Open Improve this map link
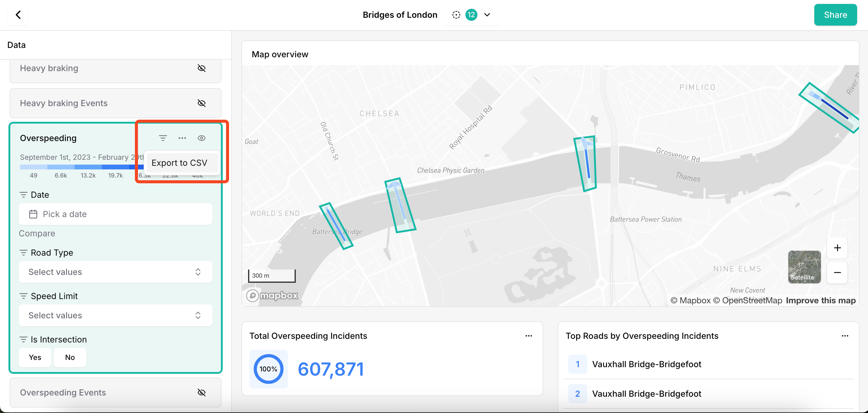The width and height of the screenshot is (868, 413). pos(821,301)
